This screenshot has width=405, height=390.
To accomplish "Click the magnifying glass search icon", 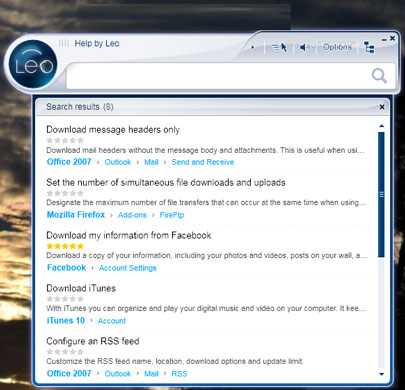I will (x=379, y=76).
